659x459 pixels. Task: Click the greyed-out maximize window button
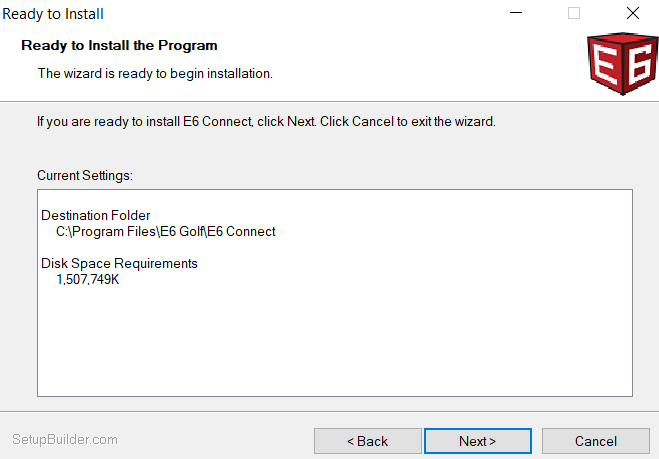(574, 14)
